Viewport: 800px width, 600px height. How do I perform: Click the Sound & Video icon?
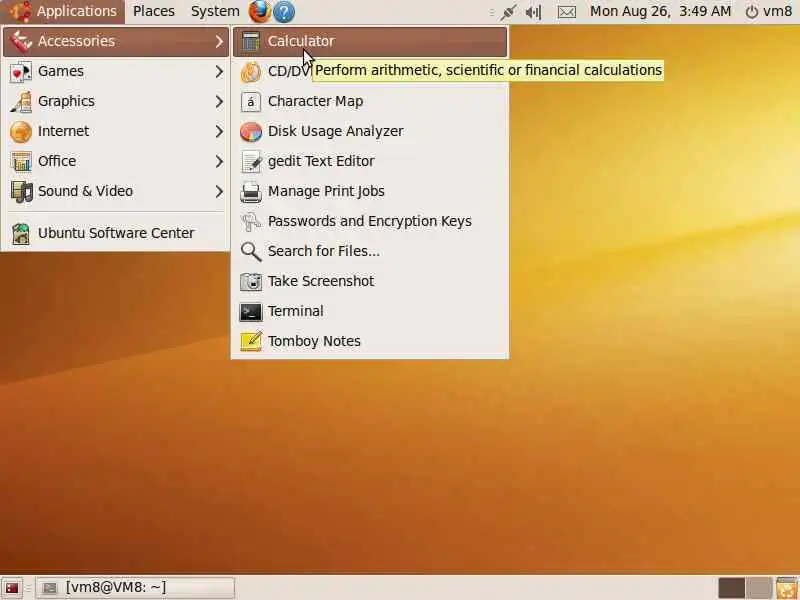tap(21, 191)
